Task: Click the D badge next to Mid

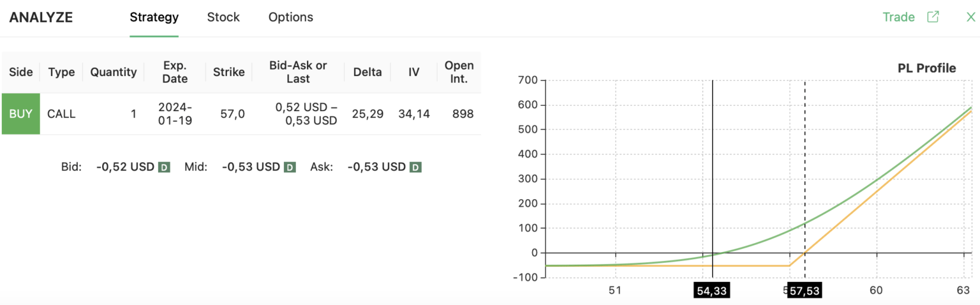Action: click(290, 167)
